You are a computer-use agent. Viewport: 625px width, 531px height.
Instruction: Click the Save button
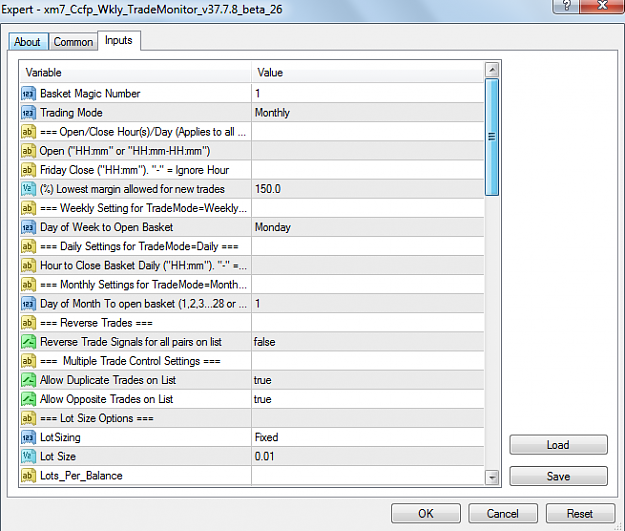click(558, 476)
